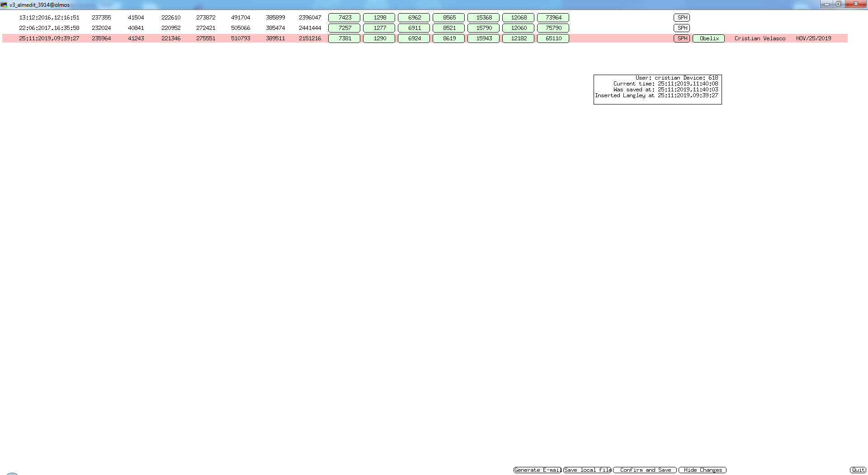This screenshot has width=868, height=475.
Task: Click the Generate E-mail button
Action: (x=538, y=470)
